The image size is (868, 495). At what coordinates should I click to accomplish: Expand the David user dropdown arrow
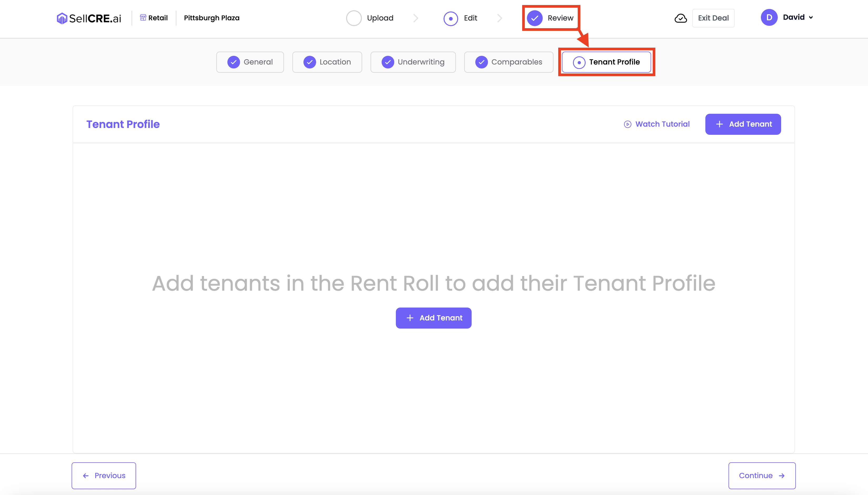(811, 18)
